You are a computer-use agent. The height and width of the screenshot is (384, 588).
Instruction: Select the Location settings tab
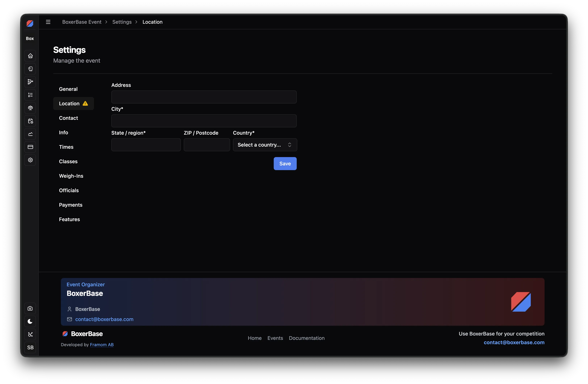click(x=74, y=104)
